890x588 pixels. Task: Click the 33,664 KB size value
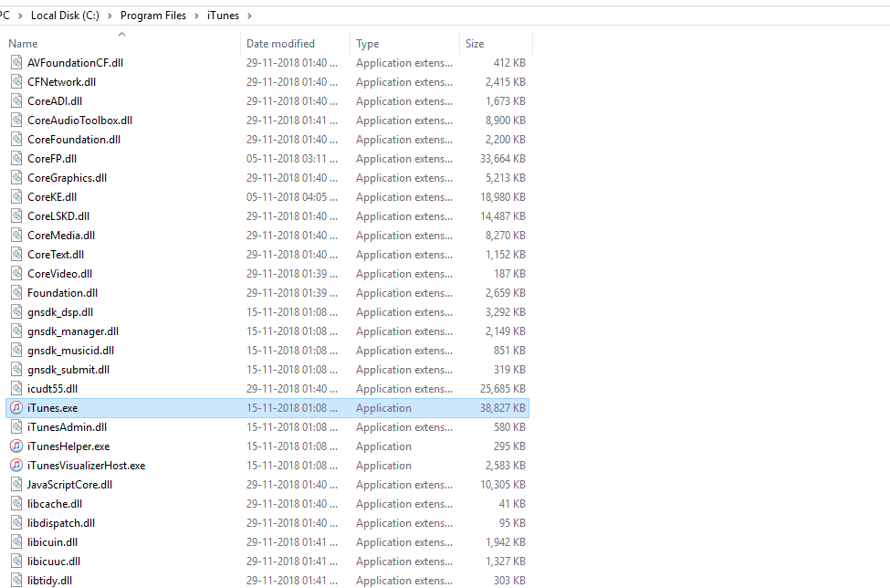tap(503, 159)
